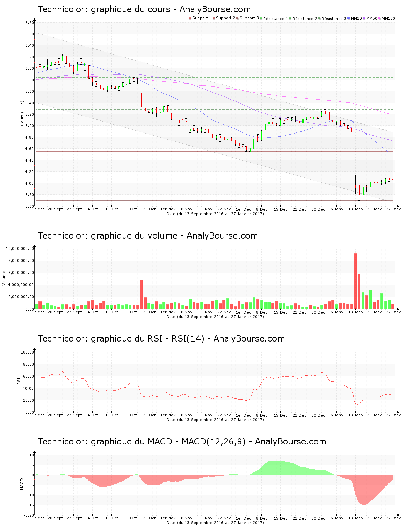This screenshot has height=532, width=412.
Task: Click the rotated 'RSI' y-axis label
Action: (x=19, y=381)
